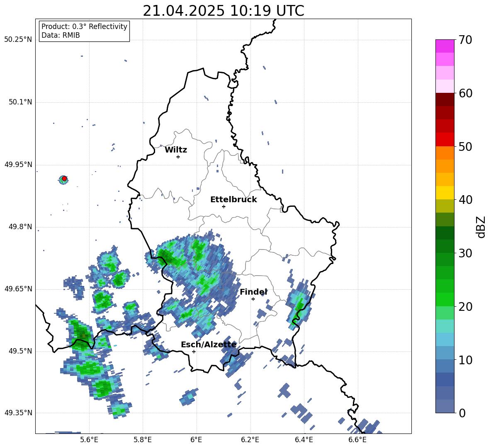
Task: Click the 'Findel' city label
Action: pyautogui.click(x=253, y=292)
